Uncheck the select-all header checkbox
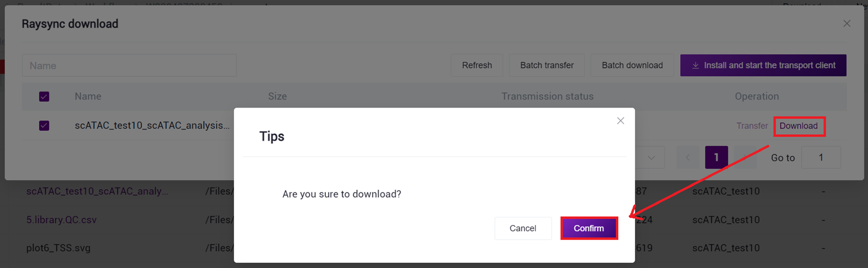868x268 pixels. pos(44,97)
